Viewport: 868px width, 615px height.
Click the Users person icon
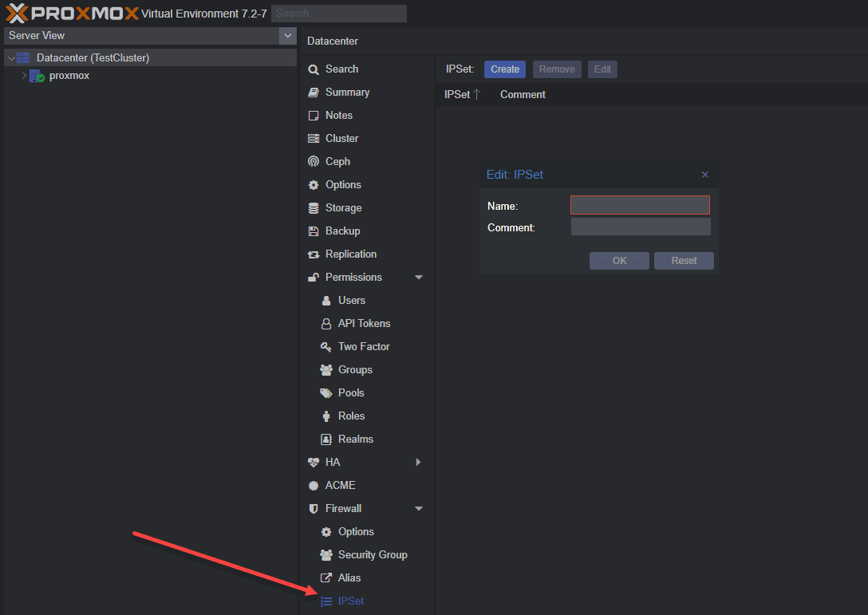[326, 301]
